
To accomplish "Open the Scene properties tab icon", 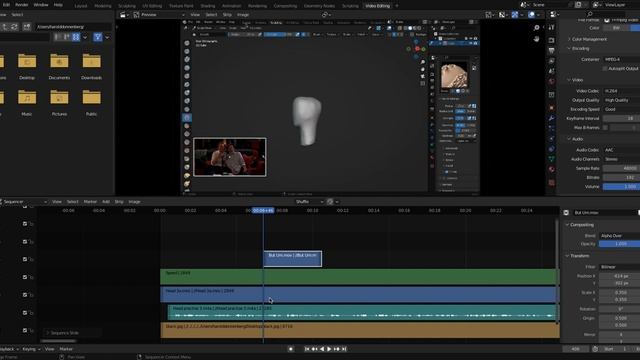I will pyautogui.click(x=551, y=71).
